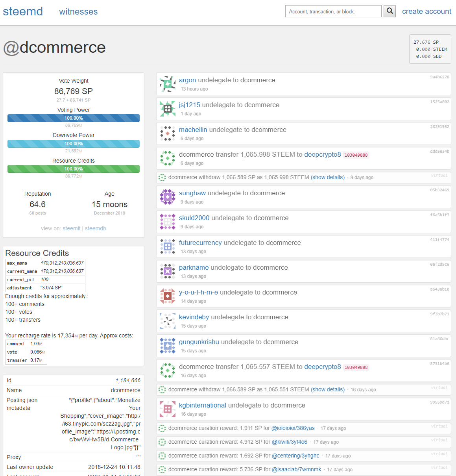Open @isaaclab/7wmnmk post link

(x=296, y=470)
